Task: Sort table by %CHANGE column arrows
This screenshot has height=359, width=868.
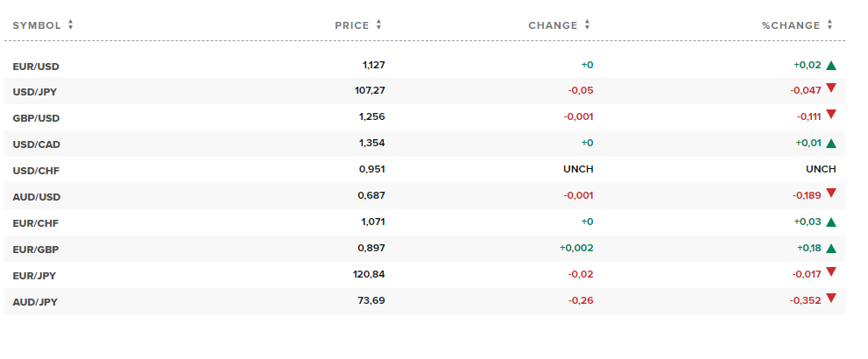Action: click(x=829, y=25)
